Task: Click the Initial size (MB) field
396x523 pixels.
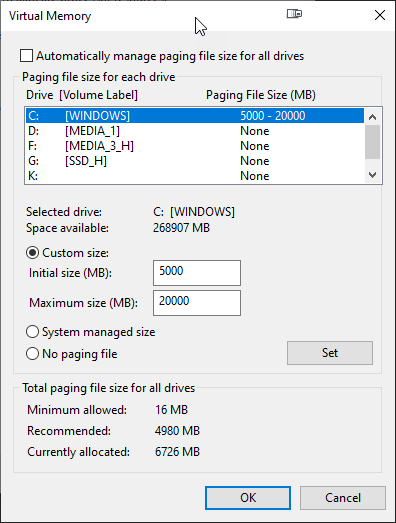Action: coord(197,273)
